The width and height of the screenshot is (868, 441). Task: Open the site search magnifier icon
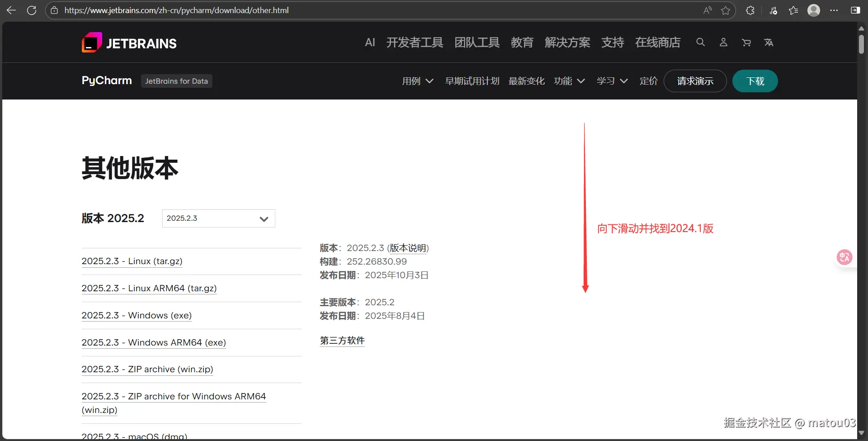700,42
